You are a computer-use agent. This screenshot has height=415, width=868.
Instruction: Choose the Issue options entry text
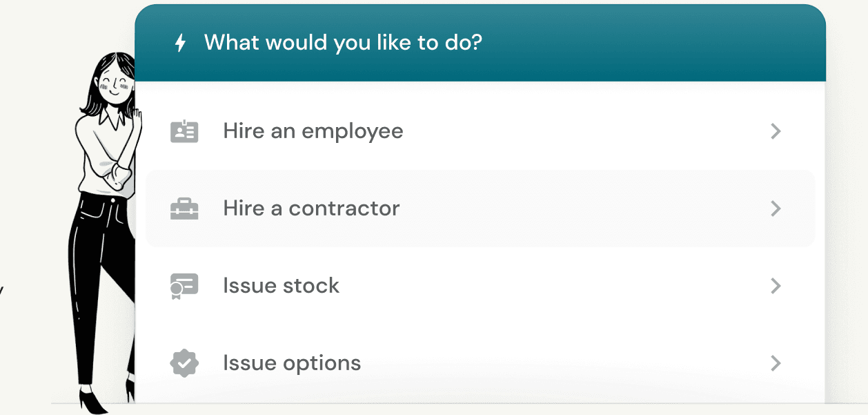tap(292, 363)
